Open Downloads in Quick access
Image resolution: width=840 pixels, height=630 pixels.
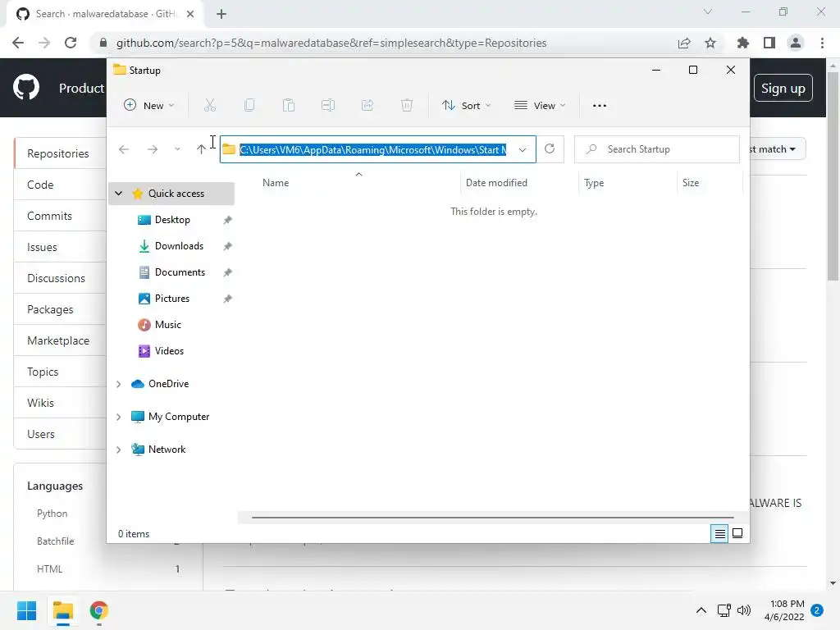179,246
